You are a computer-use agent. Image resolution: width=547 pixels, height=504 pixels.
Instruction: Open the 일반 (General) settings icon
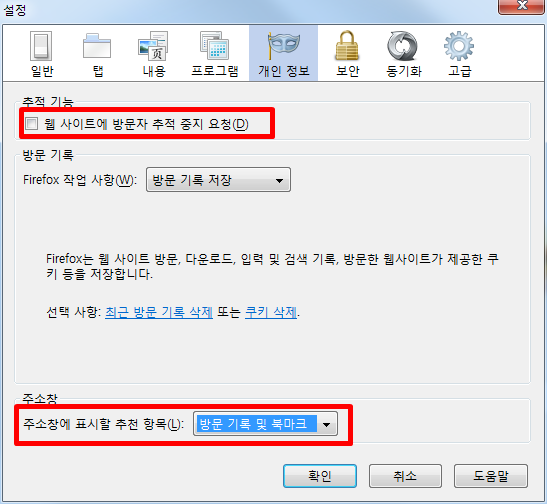pos(41,46)
